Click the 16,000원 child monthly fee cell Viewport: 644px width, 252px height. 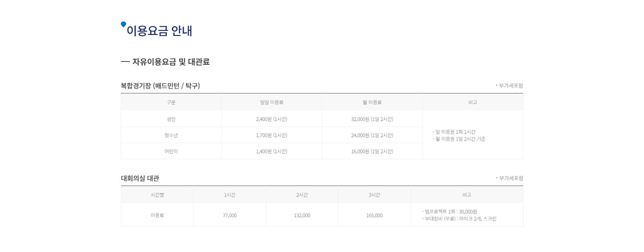click(x=372, y=151)
